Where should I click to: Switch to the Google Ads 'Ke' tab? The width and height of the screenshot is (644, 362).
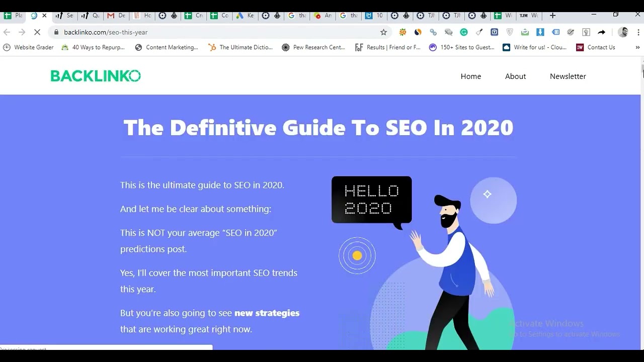click(x=245, y=16)
